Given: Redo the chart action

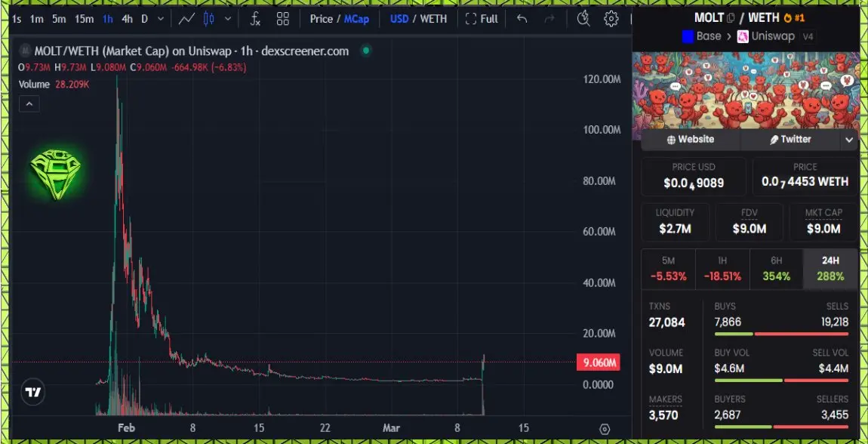Looking at the screenshot, I should click(x=549, y=19).
